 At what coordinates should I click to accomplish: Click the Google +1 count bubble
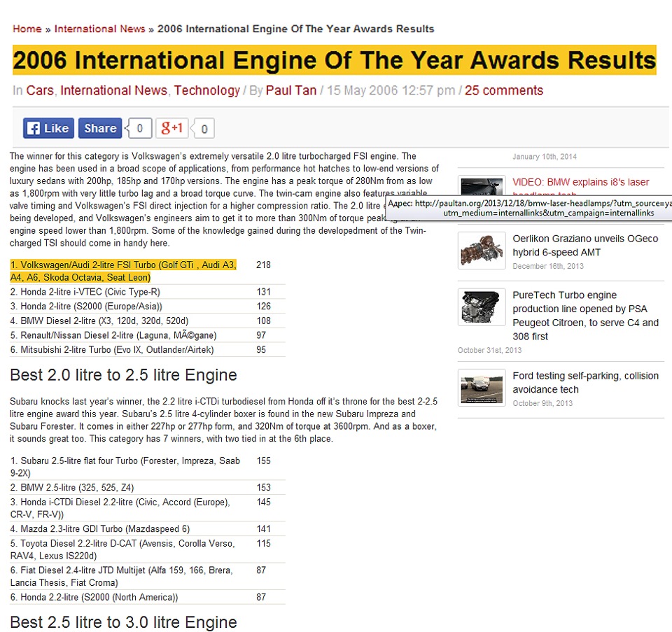[204, 129]
